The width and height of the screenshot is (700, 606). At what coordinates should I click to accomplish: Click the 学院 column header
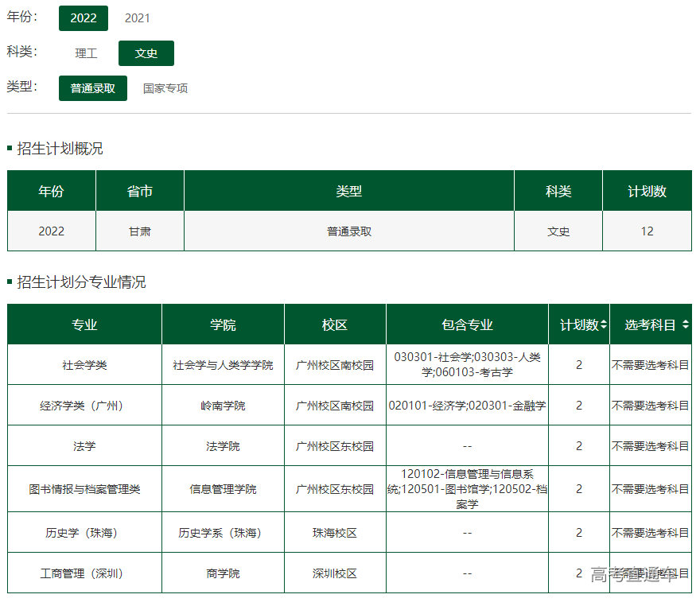tap(223, 324)
